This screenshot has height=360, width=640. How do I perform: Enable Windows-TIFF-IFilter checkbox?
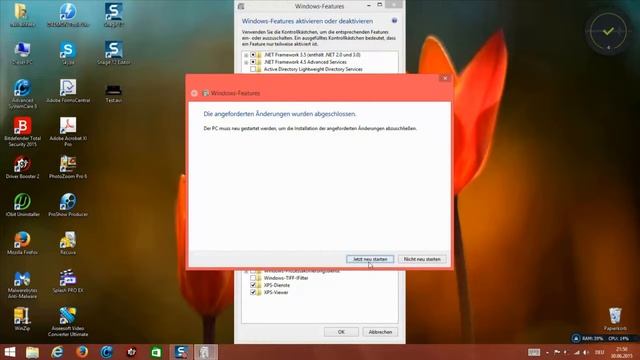click(253, 278)
